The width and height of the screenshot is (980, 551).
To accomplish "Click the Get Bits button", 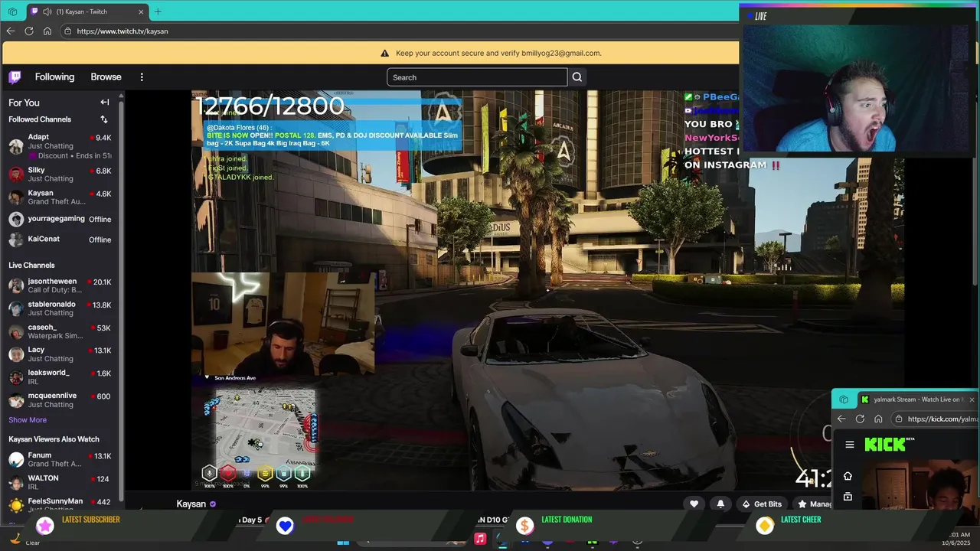I will point(762,504).
